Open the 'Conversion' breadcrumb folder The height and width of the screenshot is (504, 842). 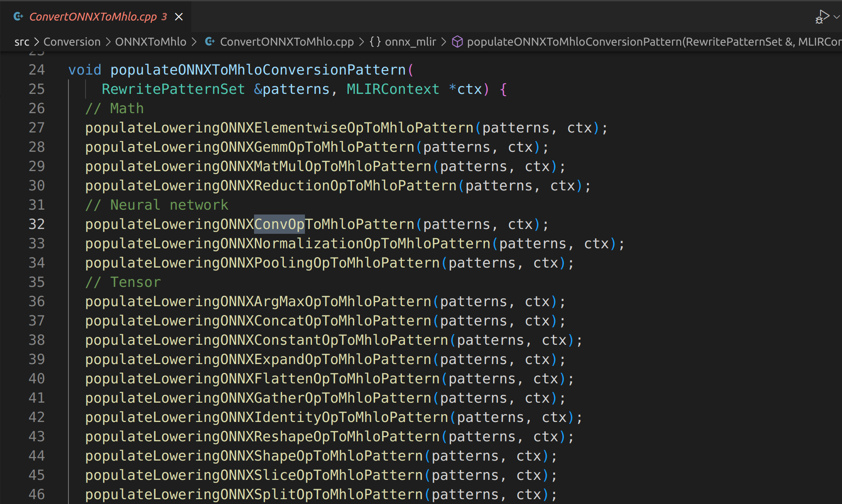[72, 42]
